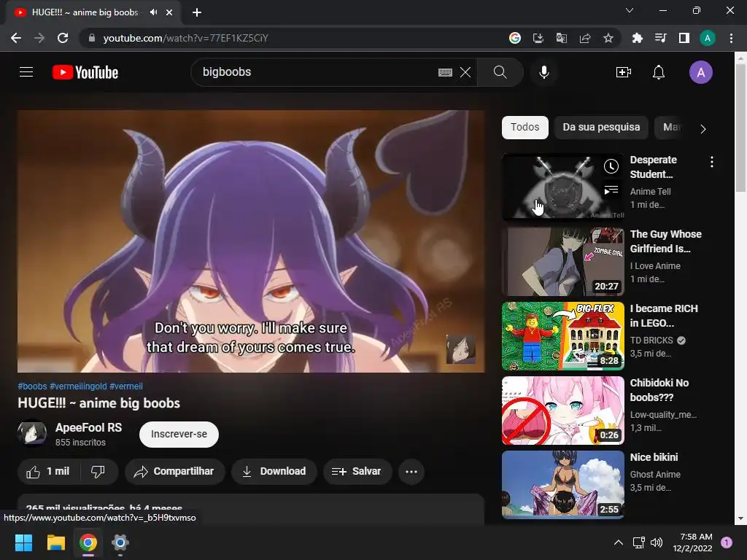This screenshot has width=747, height=560.
Task: Reload the YouTube page
Action: click(63, 38)
